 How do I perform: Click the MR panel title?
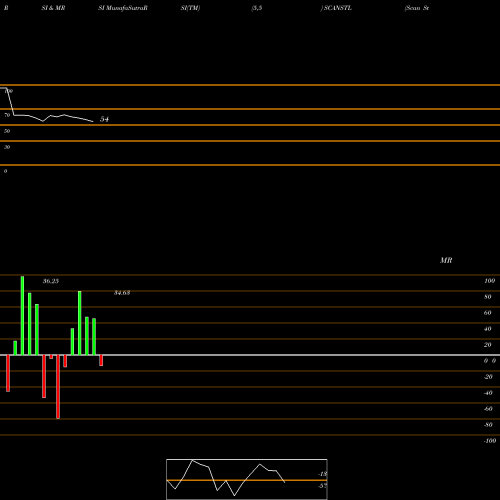coord(446,260)
